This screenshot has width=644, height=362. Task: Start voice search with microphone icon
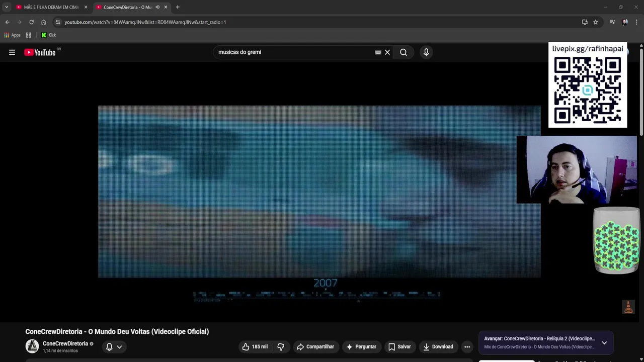426,52
